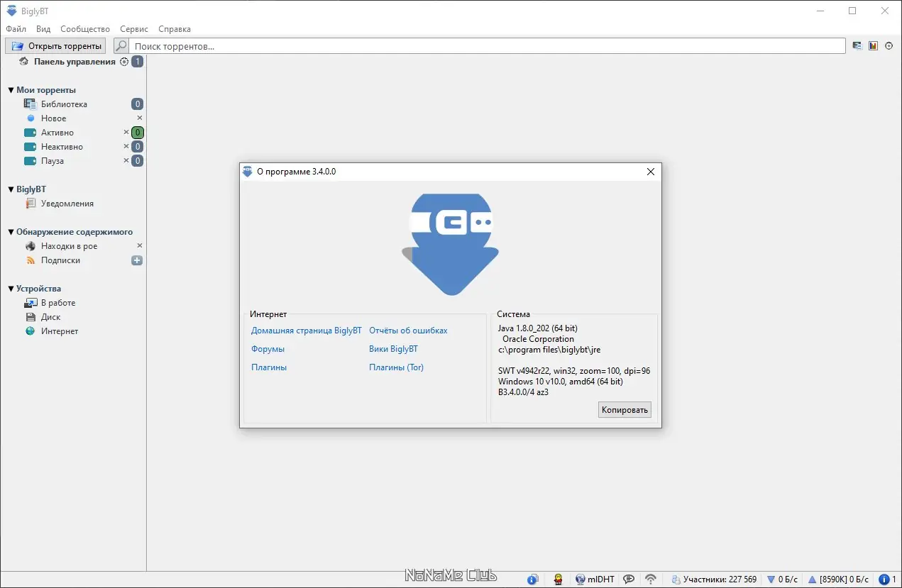Click the blue info pages icon in status bar

point(533,579)
